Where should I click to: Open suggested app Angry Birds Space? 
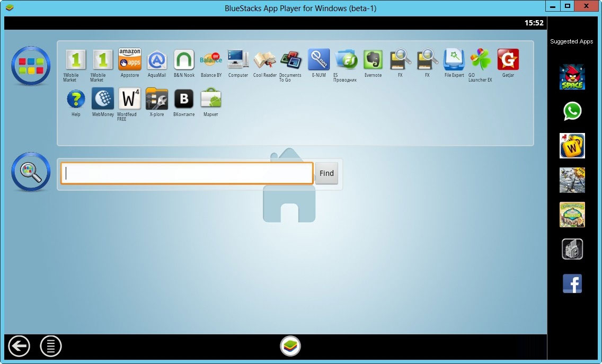(x=572, y=77)
